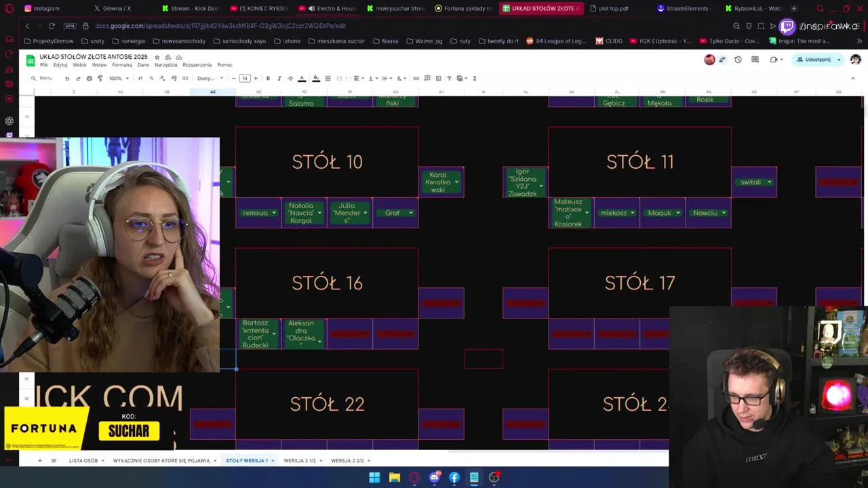Open Windows Start menu

pos(374,477)
